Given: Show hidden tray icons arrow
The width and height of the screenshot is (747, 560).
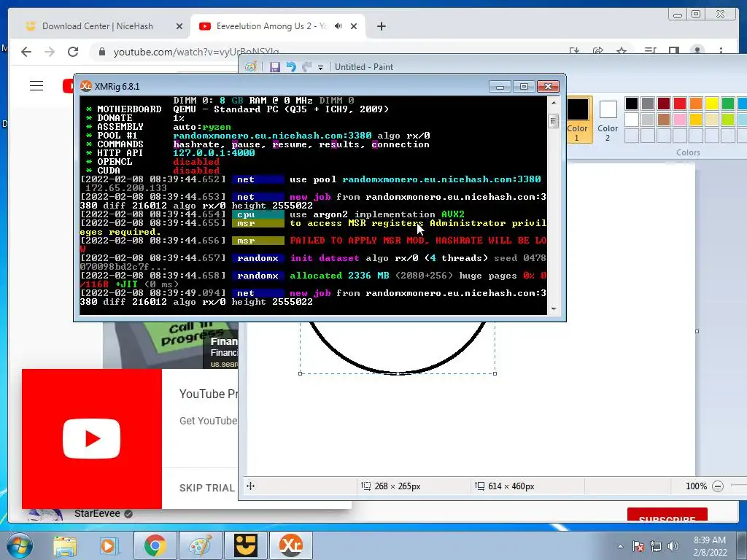Looking at the screenshot, I should click(620, 546).
